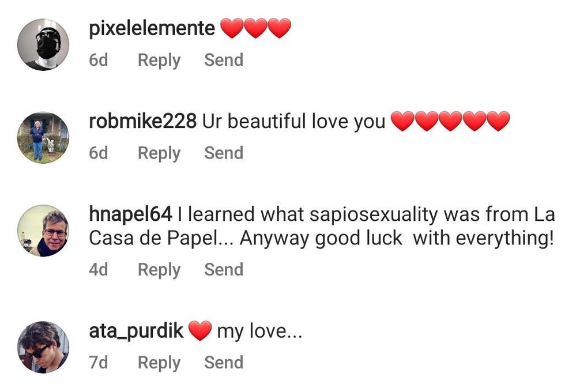Image resolution: width=565 pixels, height=392 pixels.
Task: Open pixelelemente's profile picture
Action: coord(43,44)
